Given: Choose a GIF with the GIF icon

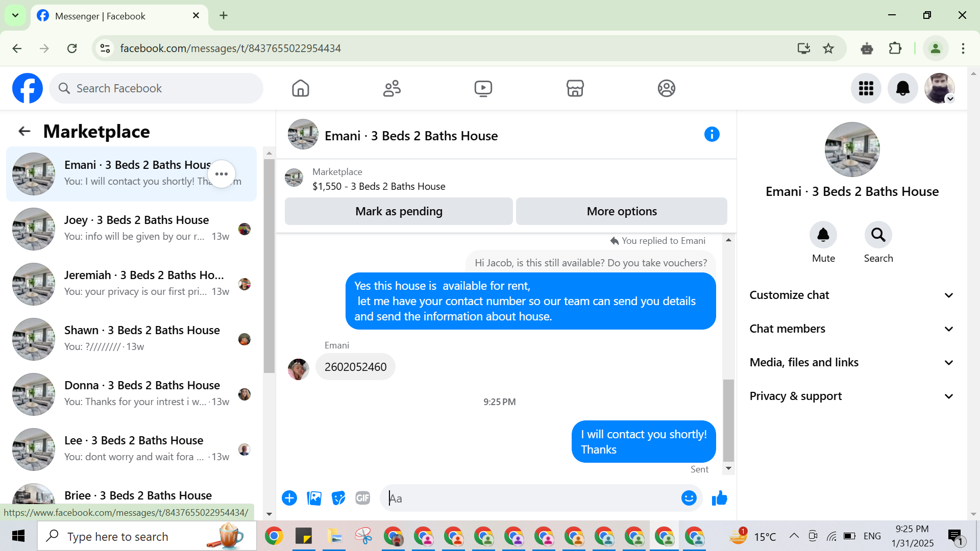Looking at the screenshot, I should [x=363, y=498].
